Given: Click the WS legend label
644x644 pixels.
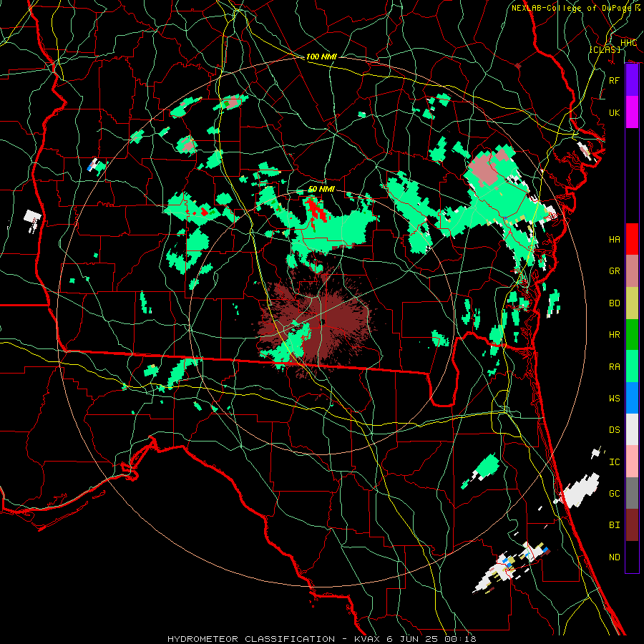Looking at the screenshot, I should tap(614, 399).
